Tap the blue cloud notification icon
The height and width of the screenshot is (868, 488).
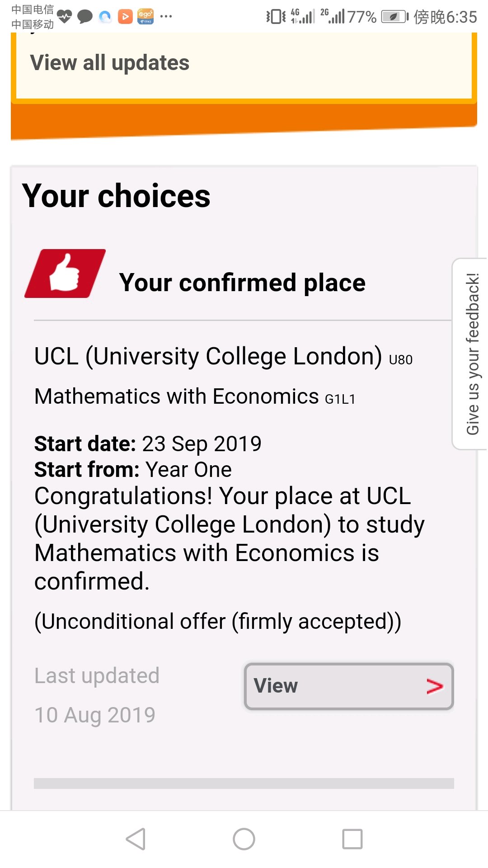click(105, 17)
